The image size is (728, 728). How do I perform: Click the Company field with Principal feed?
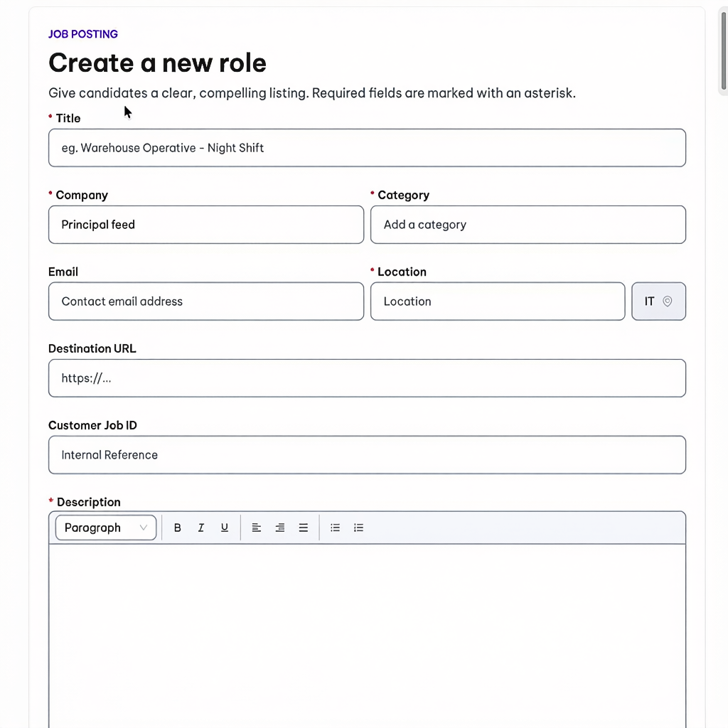coord(205,225)
